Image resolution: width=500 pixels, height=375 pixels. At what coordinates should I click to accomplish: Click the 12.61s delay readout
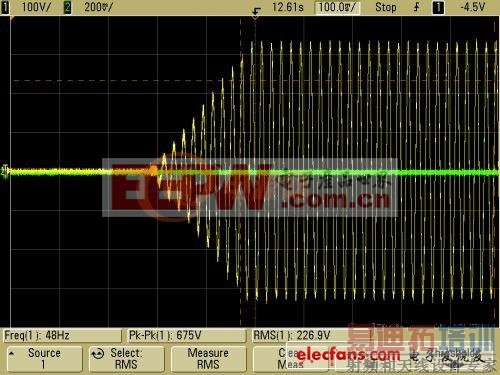pyautogui.click(x=288, y=7)
